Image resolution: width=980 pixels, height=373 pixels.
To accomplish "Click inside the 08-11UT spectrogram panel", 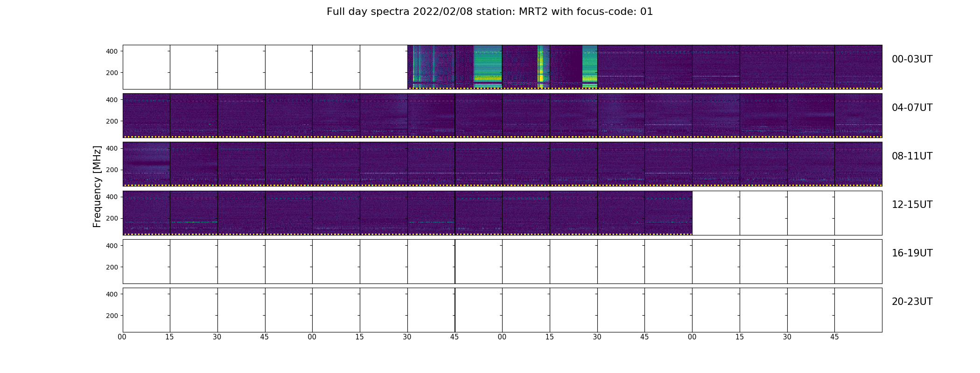I will coord(502,164).
